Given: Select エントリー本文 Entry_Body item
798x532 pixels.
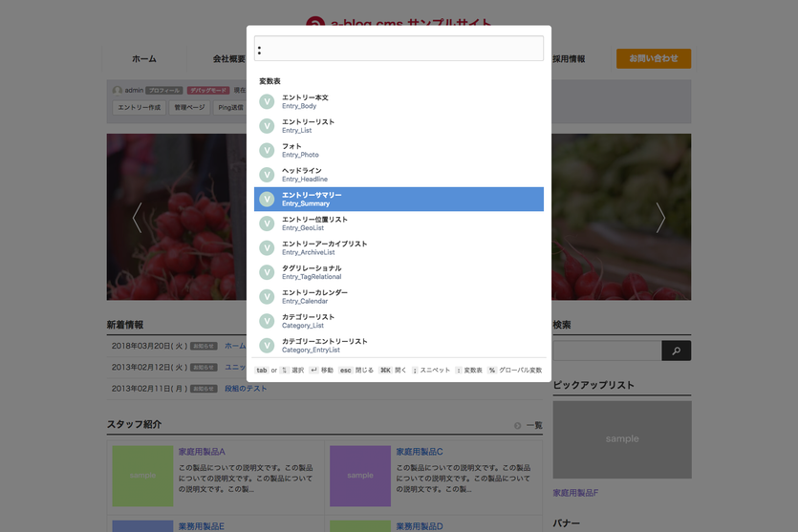Looking at the screenshot, I should click(399, 102).
